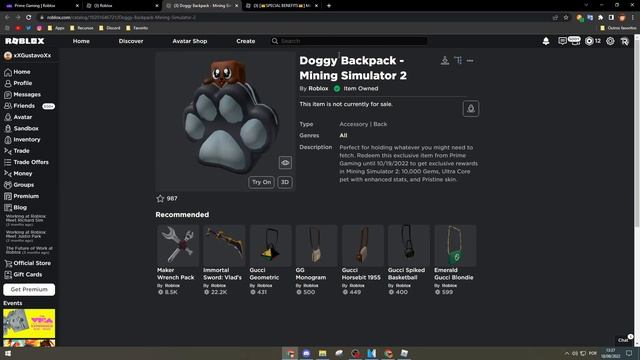Go to Discover in top navigation
Viewport: 640px width, 360px height.
(131, 41)
